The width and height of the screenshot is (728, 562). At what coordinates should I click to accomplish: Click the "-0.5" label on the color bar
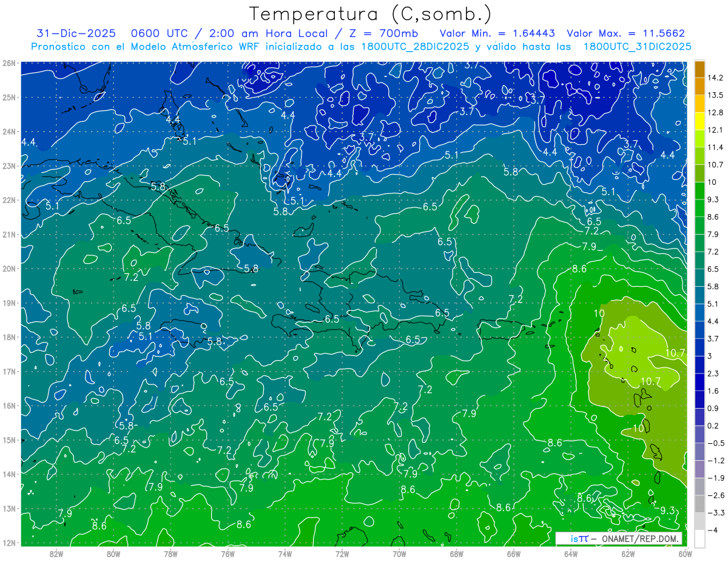(x=715, y=443)
